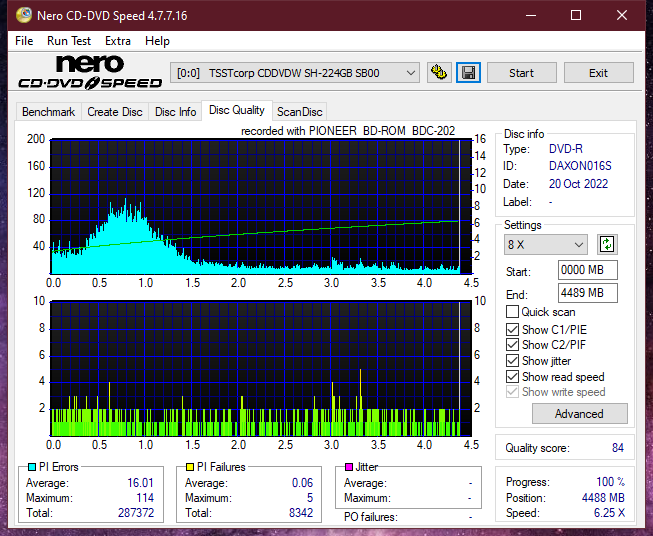Select the Disc Quality tab
Screen dimensions: 653x536
(x=237, y=110)
